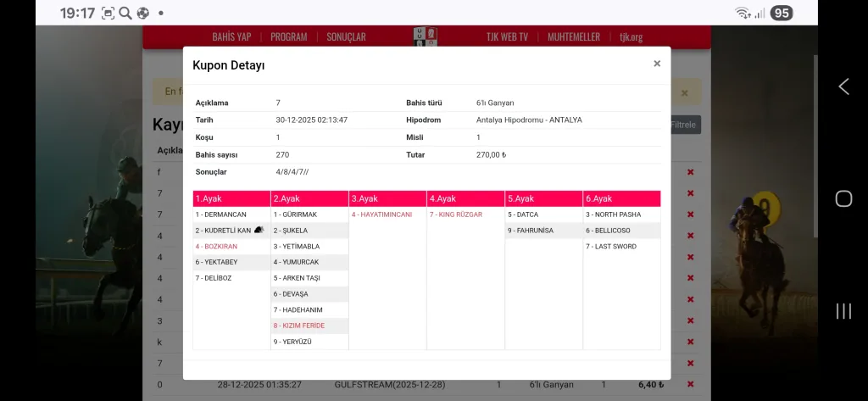Select the 1.Ayak column header

(231, 198)
